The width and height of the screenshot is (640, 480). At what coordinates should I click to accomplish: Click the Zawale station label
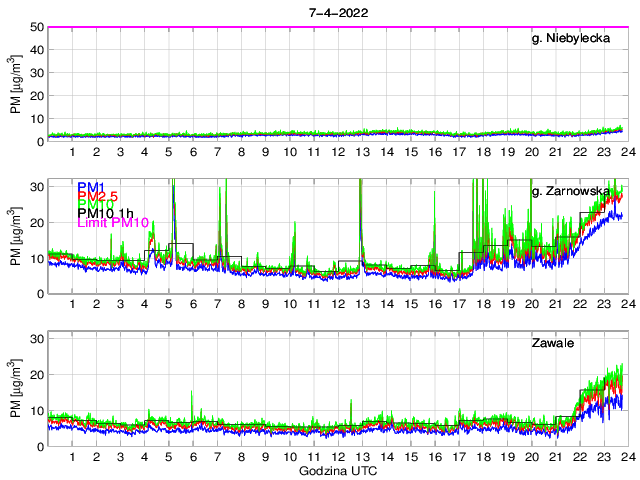(552, 343)
